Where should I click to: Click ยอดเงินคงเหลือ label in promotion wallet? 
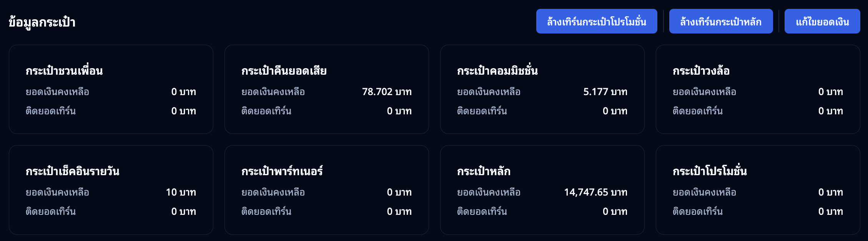pyautogui.click(x=698, y=192)
